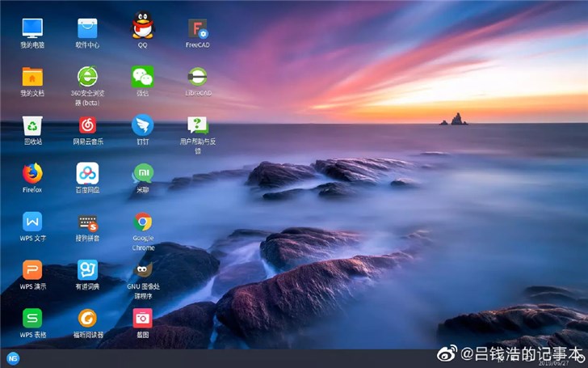Launch Google Chrome shortcut

click(x=143, y=222)
